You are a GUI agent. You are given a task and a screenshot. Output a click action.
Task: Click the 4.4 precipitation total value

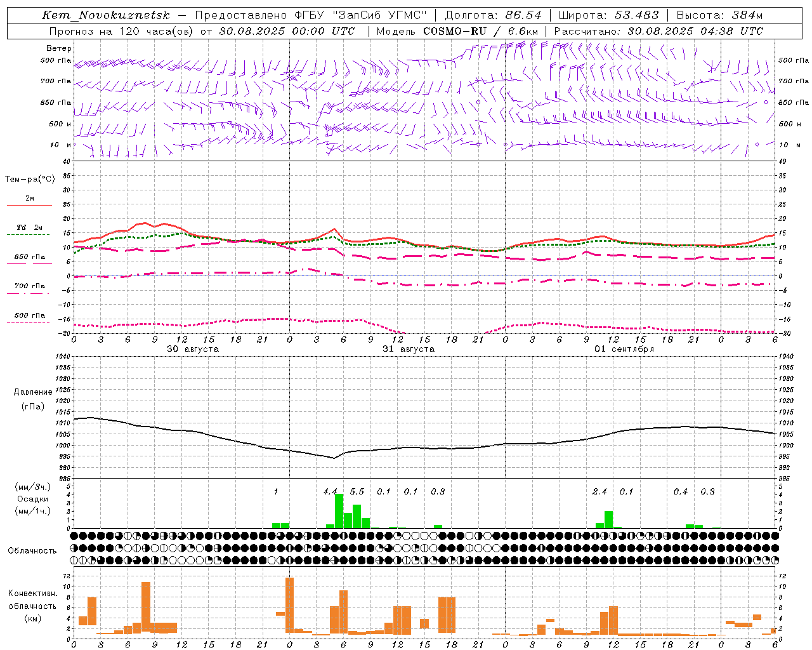330,491
